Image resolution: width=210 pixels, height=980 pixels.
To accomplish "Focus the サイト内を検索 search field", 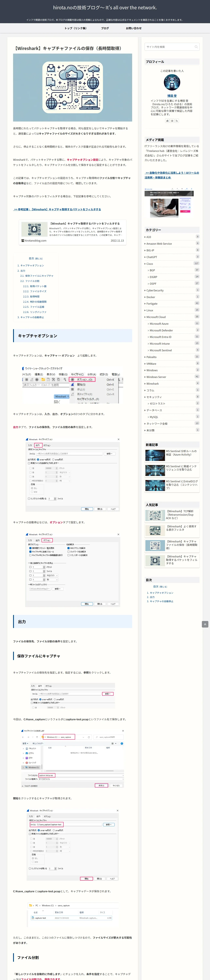I will tap(172, 47).
